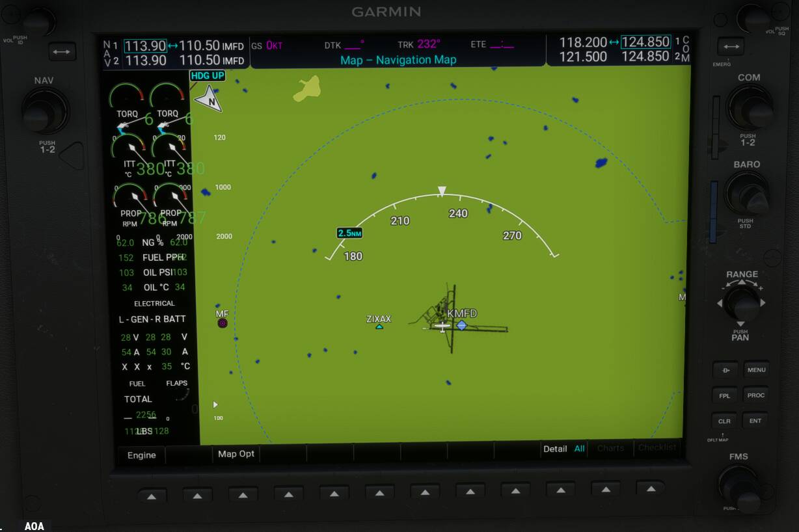Click the AOA label at bottom left
The image size is (799, 532).
pos(34,526)
